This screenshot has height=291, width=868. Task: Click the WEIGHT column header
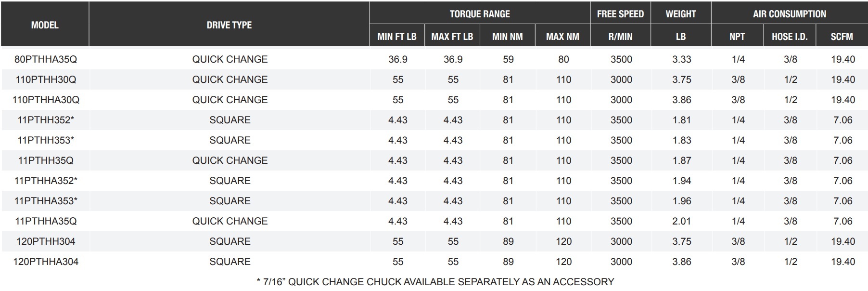680,14
